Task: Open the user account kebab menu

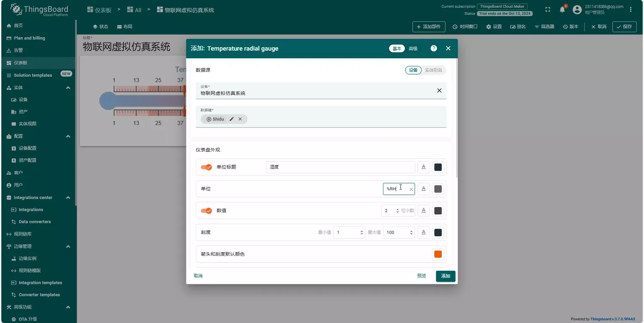Action: point(631,9)
